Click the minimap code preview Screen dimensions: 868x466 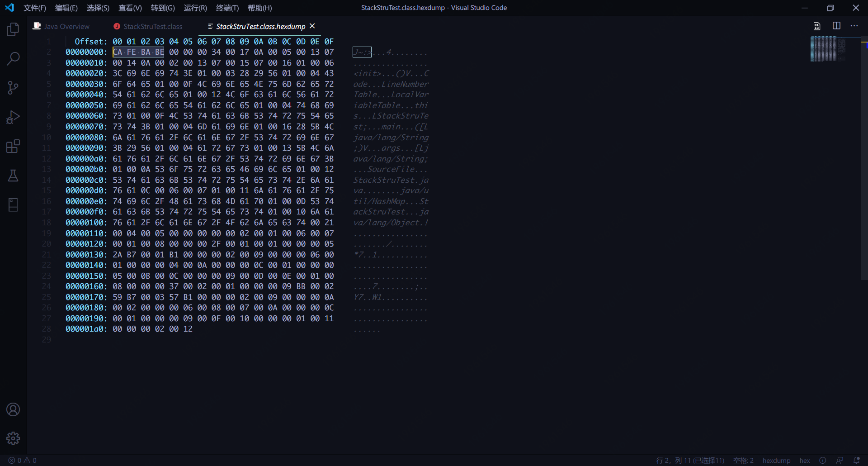[x=828, y=49]
